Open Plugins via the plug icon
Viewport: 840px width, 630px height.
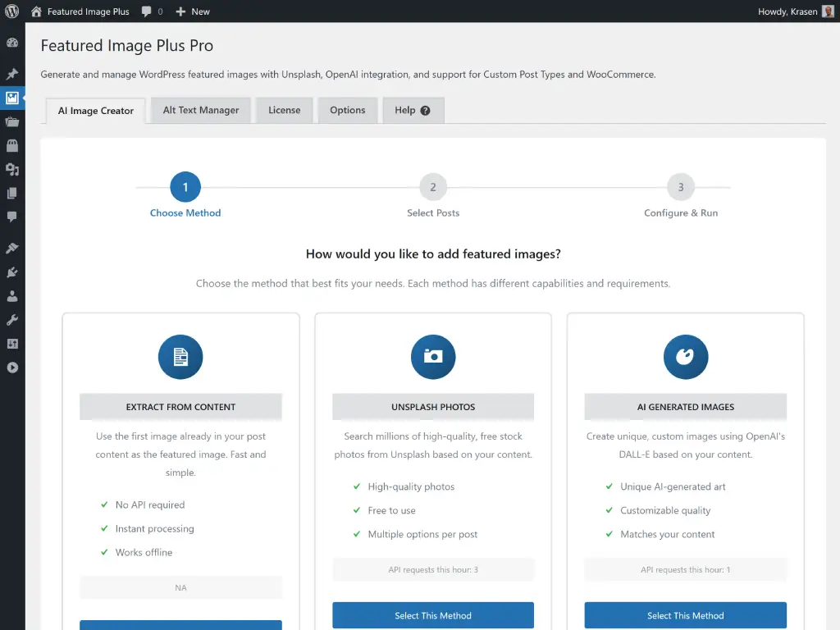tap(12, 271)
